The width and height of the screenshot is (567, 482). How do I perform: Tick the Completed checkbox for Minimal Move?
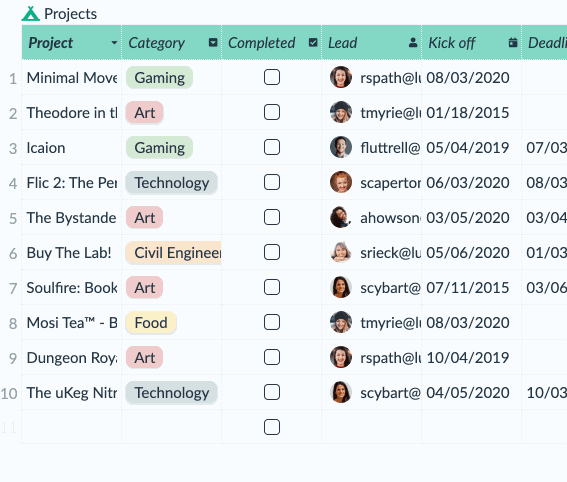272,77
